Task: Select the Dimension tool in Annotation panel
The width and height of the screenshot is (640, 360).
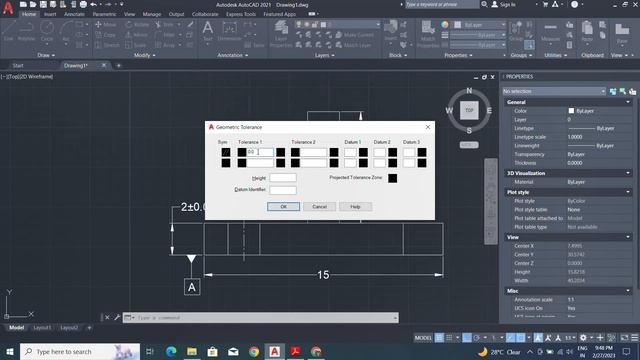Action: [229, 31]
